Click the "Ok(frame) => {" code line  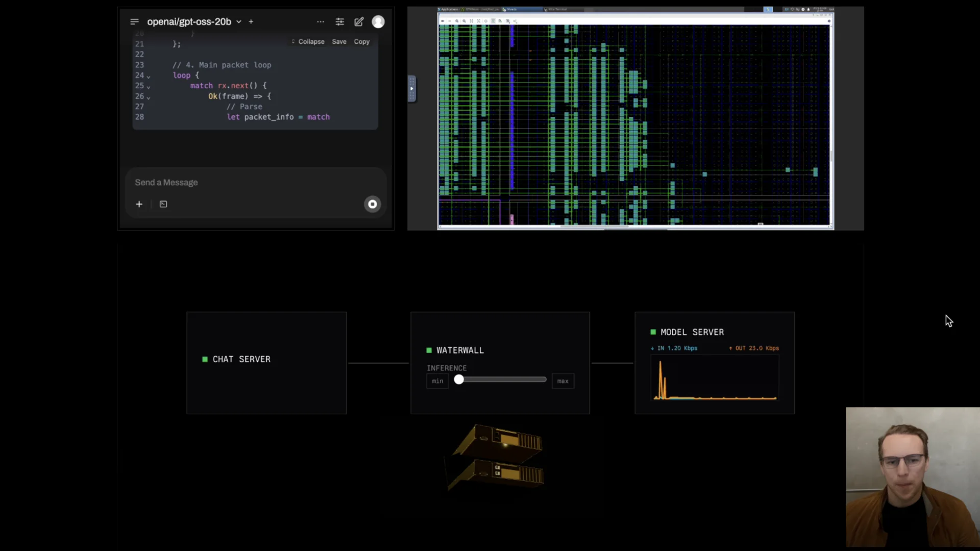(x=240, y=96)
